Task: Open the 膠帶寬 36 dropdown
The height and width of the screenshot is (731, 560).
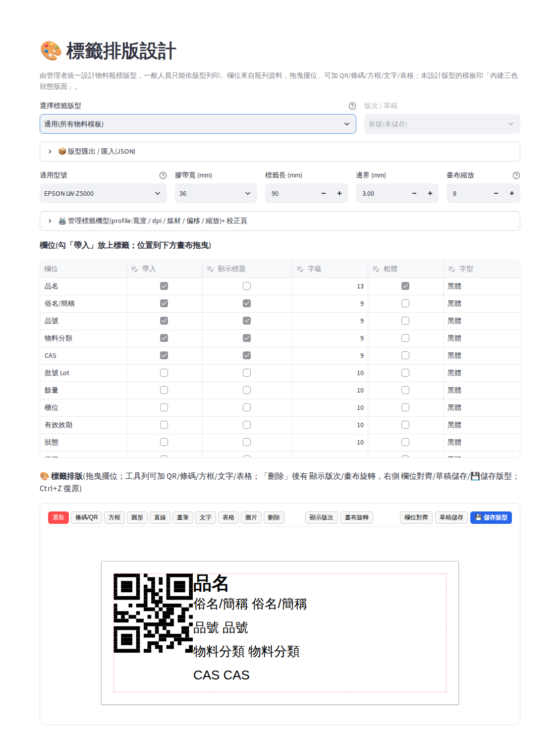Action: coord(216,193)
